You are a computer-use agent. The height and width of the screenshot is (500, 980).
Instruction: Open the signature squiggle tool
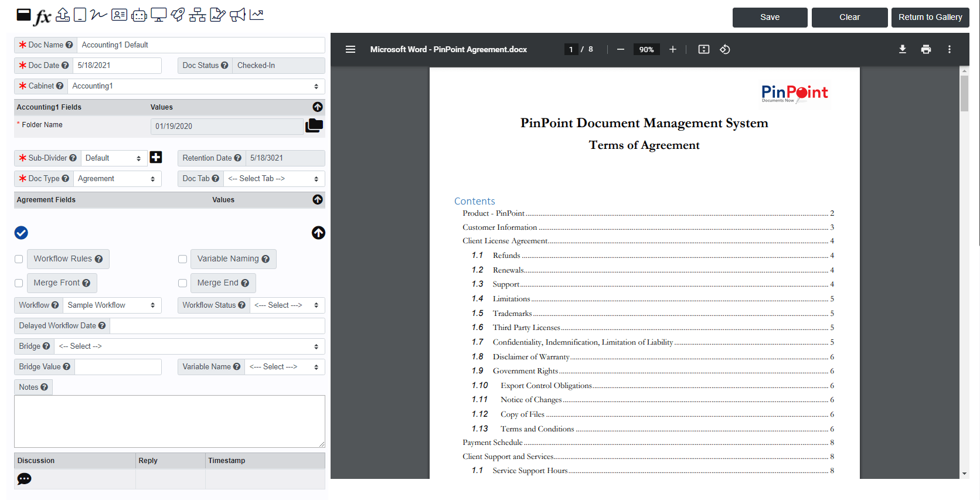(x=98, y=15)
